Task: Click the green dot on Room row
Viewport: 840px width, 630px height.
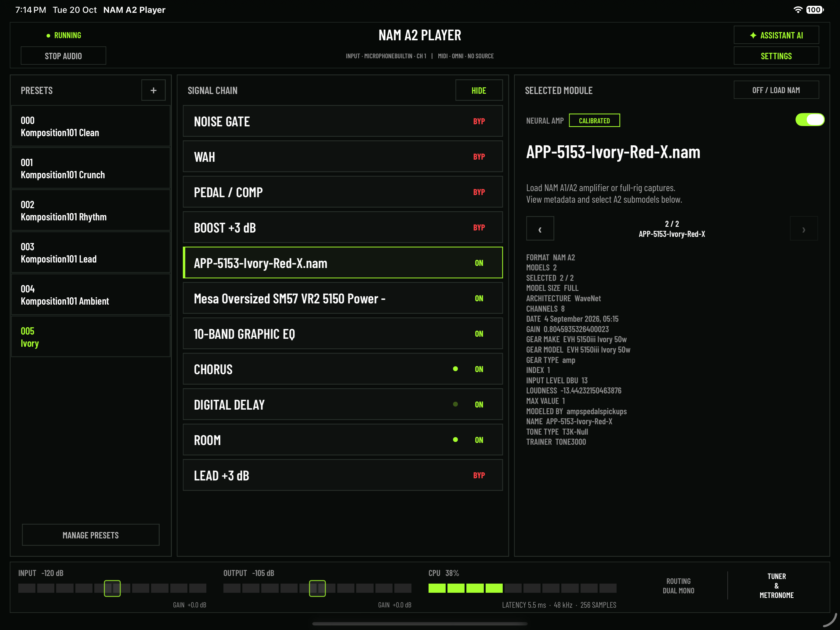Action: (x=455, y=440)
